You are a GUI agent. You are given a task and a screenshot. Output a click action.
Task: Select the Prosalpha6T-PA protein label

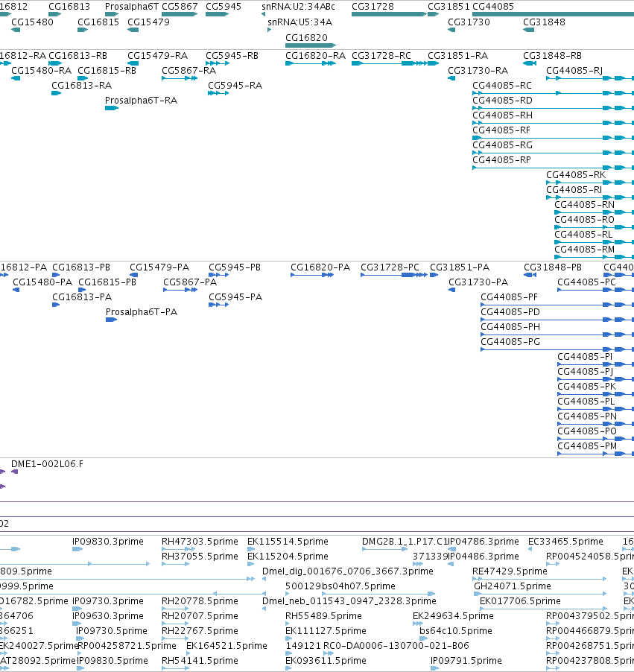coord(142,312)
